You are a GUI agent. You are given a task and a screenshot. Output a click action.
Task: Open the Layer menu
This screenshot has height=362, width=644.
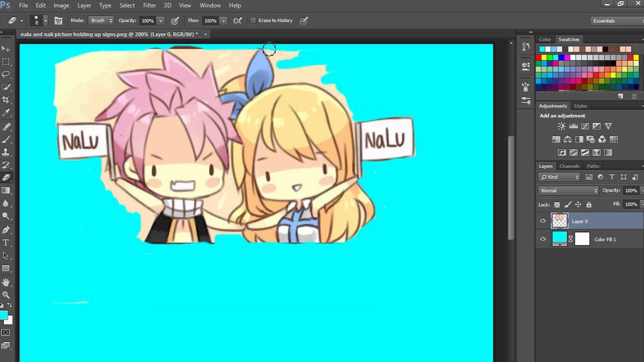84,5
